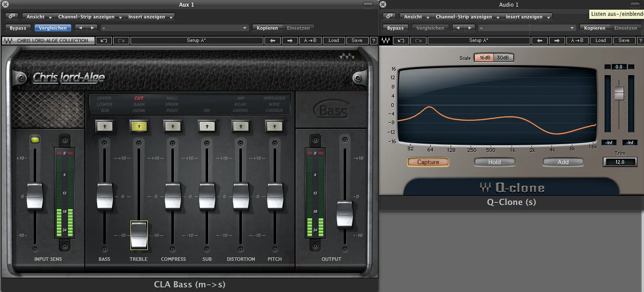Open Ansicht menu in Audio 1
The width and height of the screenshot is (644, 292).
tap(415, 16)
